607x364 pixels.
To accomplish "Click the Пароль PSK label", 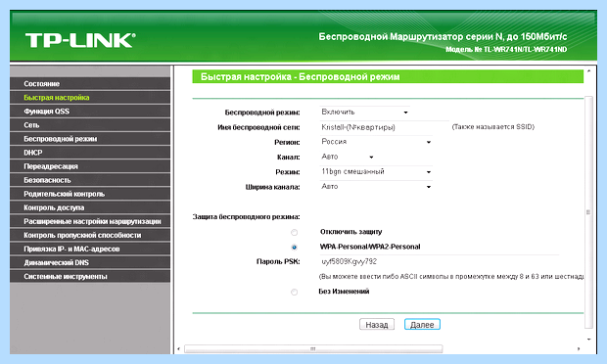I will tap(278, 262).
